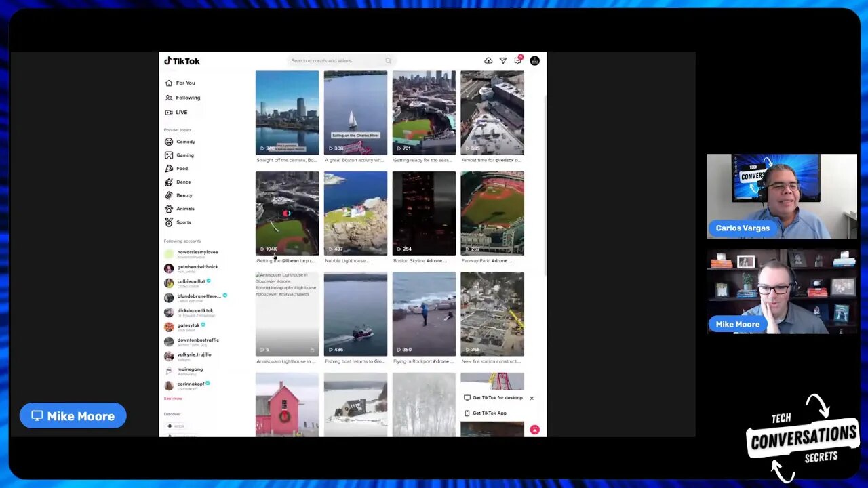Open account valkyrie.trujillo
This screenshot has height=488, width=868.
[x=188, y=356]
